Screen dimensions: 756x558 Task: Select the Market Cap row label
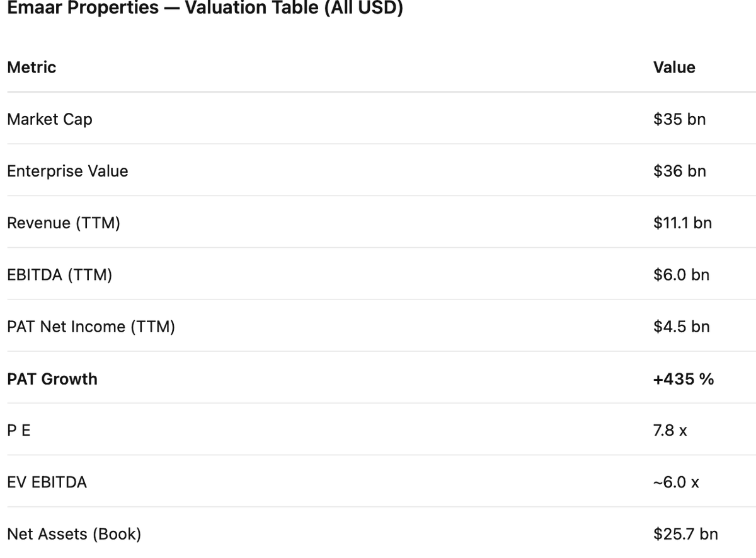click(x=49, y=119)
